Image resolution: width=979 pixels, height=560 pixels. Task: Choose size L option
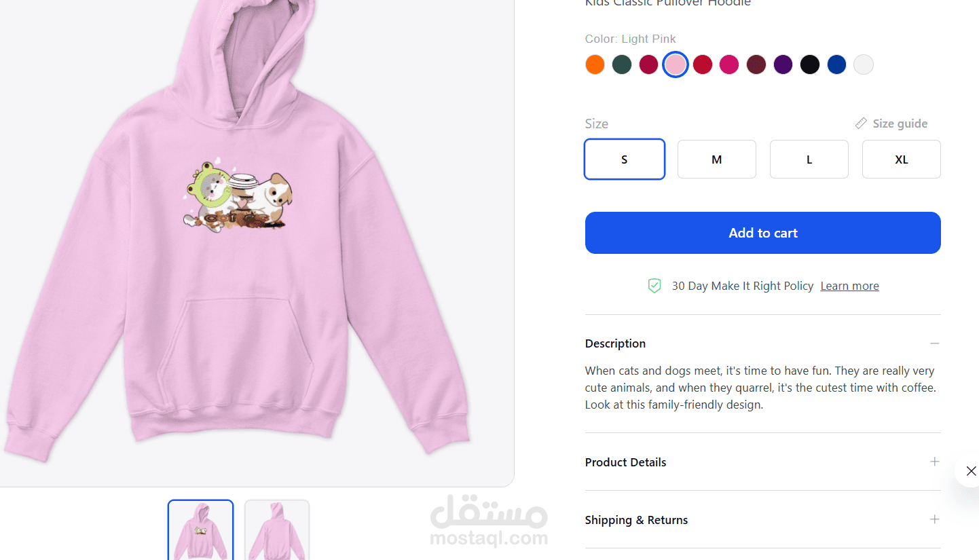pyautogui.click(x=809, y=160)
